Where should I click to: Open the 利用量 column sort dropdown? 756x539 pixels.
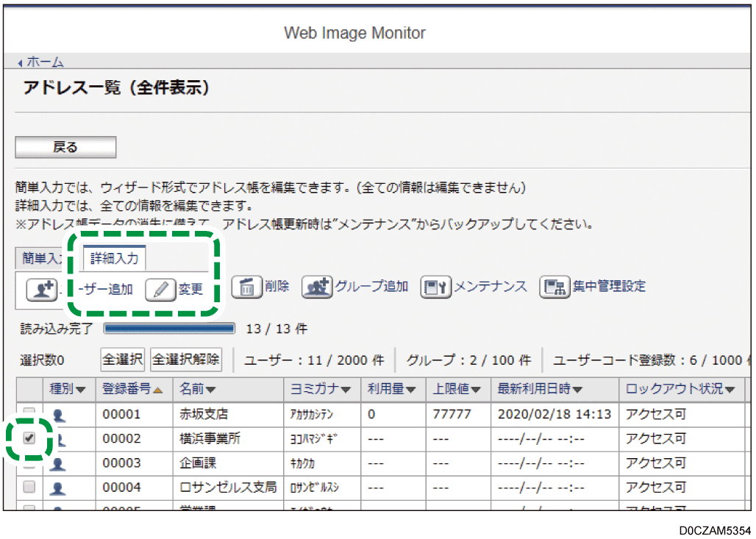click(410, 390)
